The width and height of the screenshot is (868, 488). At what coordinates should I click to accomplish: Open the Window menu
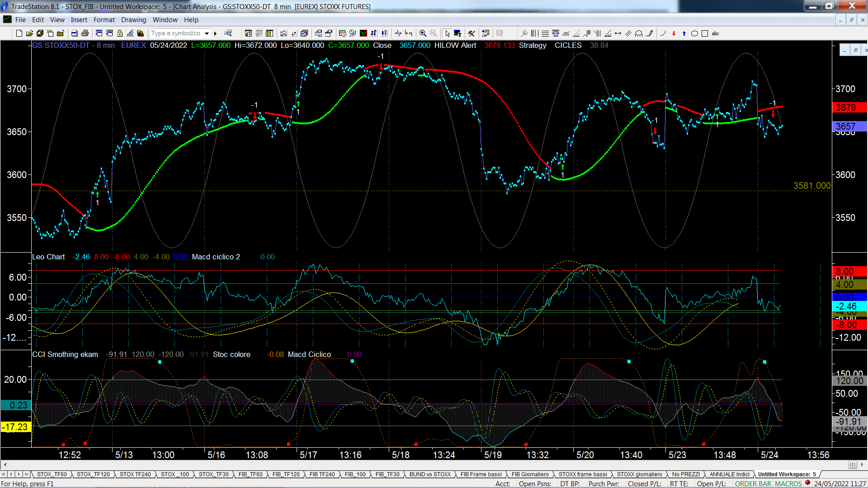[x=165, y=20]
